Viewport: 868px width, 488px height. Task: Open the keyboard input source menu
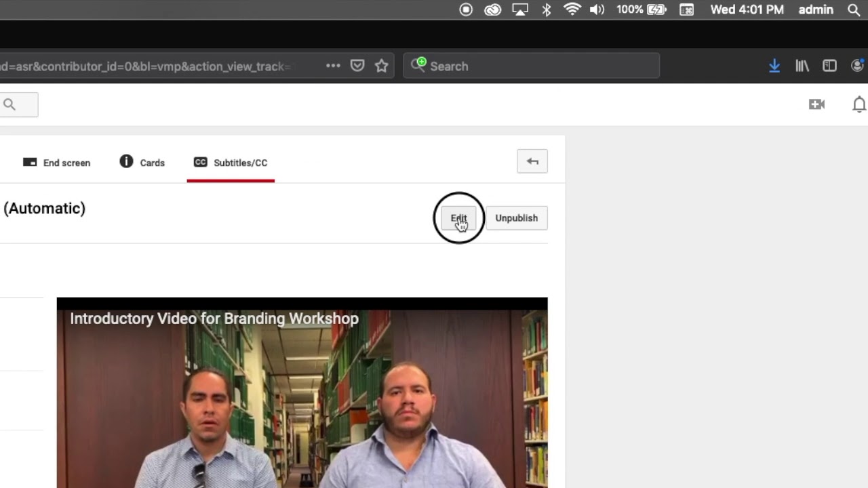pos(687,9)
